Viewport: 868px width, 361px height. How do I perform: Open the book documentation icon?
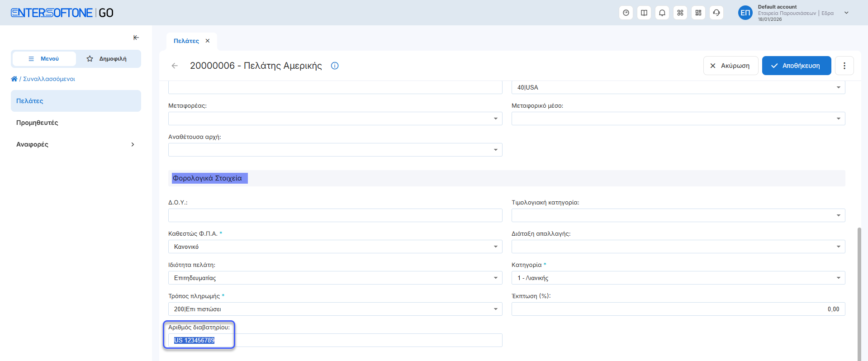(644, 13)
